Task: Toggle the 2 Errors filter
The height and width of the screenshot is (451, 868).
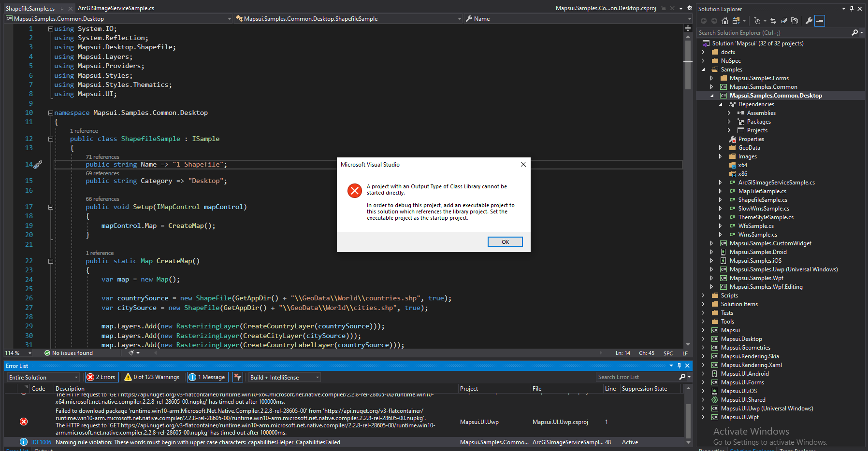Action: [x=101, y=377]
